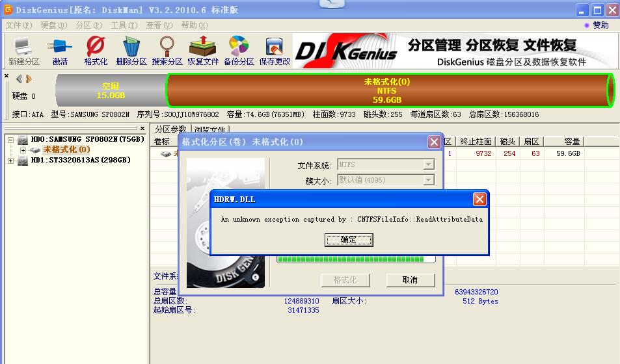Click the DiskGenius app icon in title bar
This screenshot has width=620, height=364.
pos(8,10)
